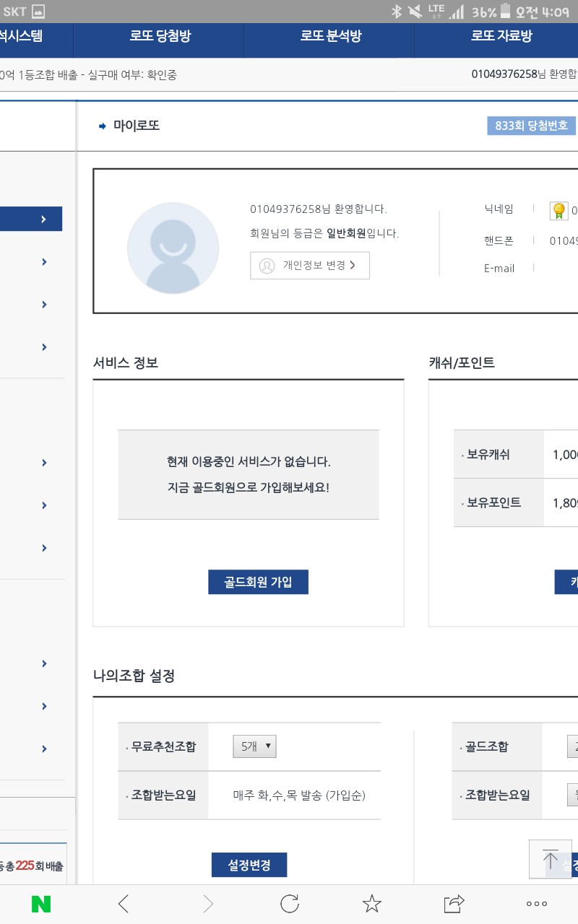Bookmark page with the star icon
Viewport: 578px width, 924px height.
pyautogui.click(x=371, y=903)
